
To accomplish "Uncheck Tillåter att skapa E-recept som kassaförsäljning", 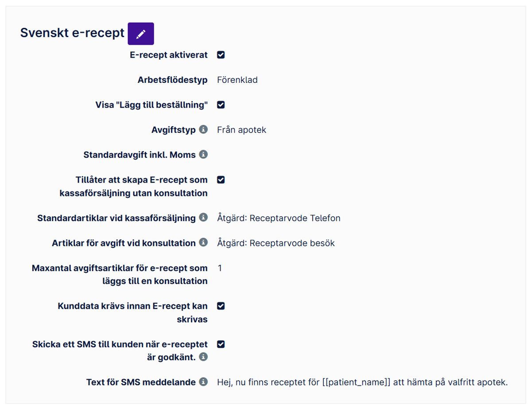I will (221, 180).
